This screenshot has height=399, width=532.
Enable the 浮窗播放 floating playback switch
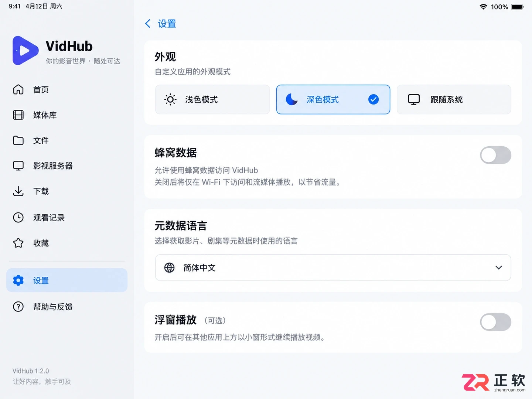coord(495,322)
